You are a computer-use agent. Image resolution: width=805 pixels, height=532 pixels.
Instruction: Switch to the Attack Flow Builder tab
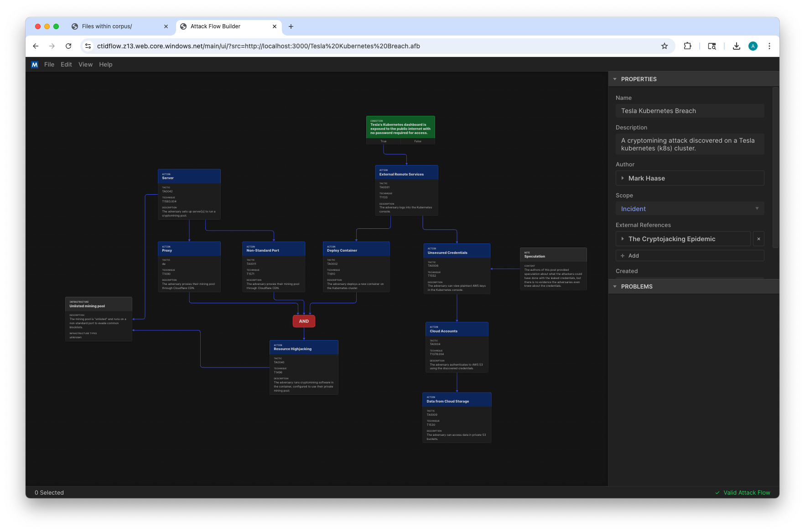tap(228, 26)
